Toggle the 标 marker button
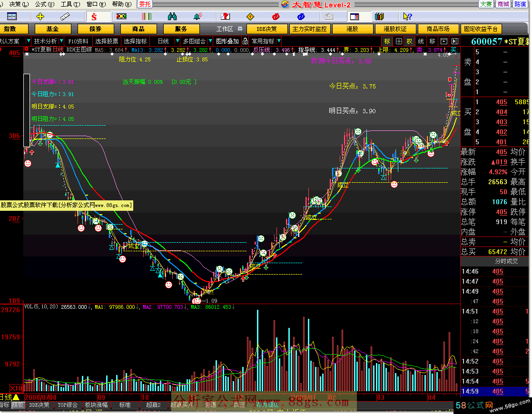The width and height of the screenshot is (532, 414). pyautogui.click(x=387, y=41)
